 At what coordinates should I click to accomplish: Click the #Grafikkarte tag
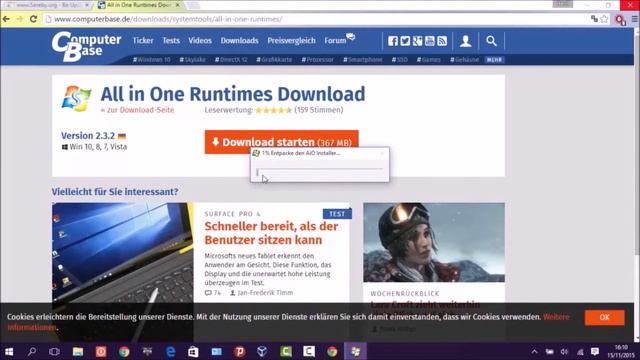click(274, 60)
